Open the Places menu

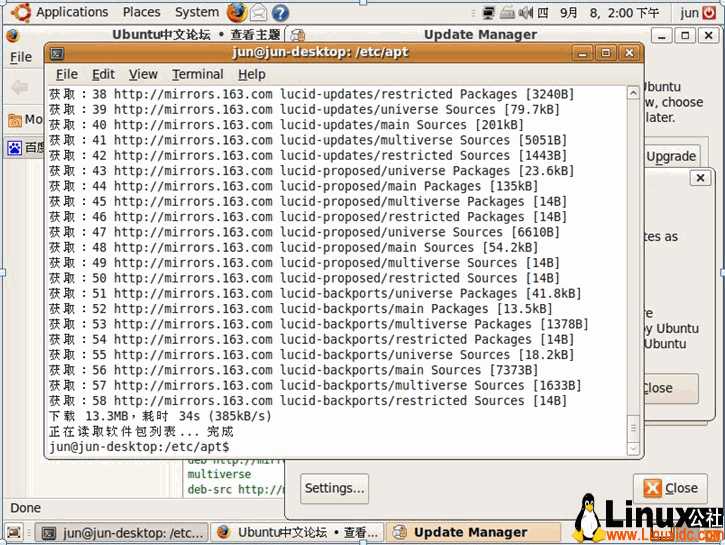tap(141, 12)
